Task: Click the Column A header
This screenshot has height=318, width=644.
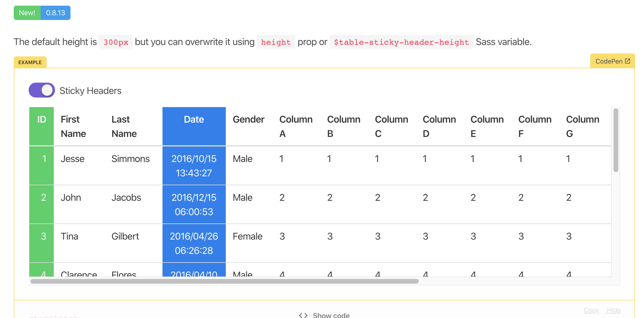Action: (296, 126)
